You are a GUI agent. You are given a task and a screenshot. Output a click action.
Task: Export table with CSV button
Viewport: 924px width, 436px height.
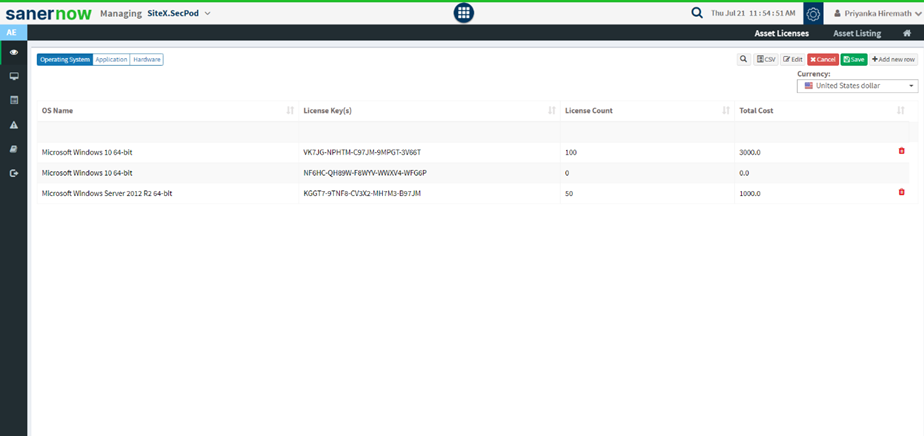click(x=766, y=60)
